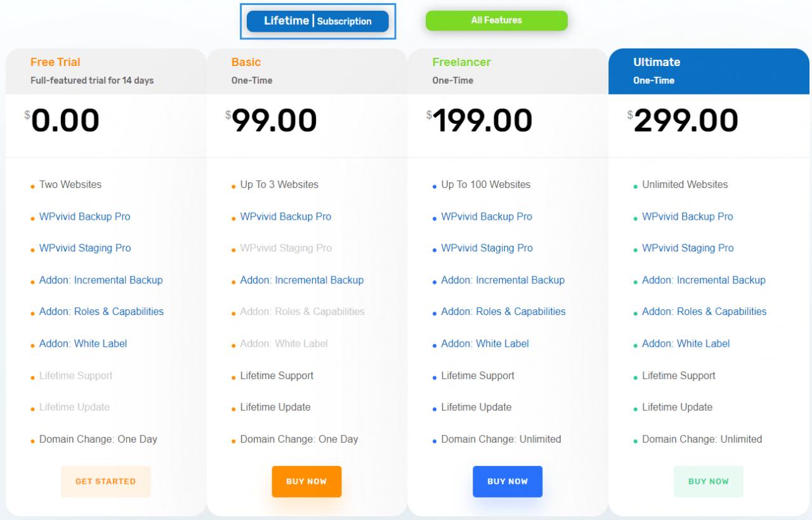Buy the Basic plan now

click(306, 481)
